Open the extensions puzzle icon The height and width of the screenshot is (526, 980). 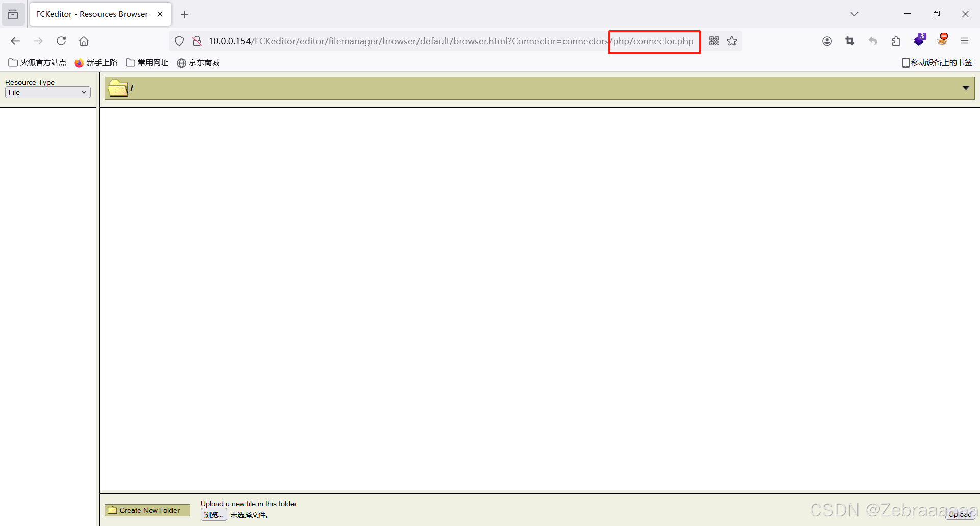896,41
